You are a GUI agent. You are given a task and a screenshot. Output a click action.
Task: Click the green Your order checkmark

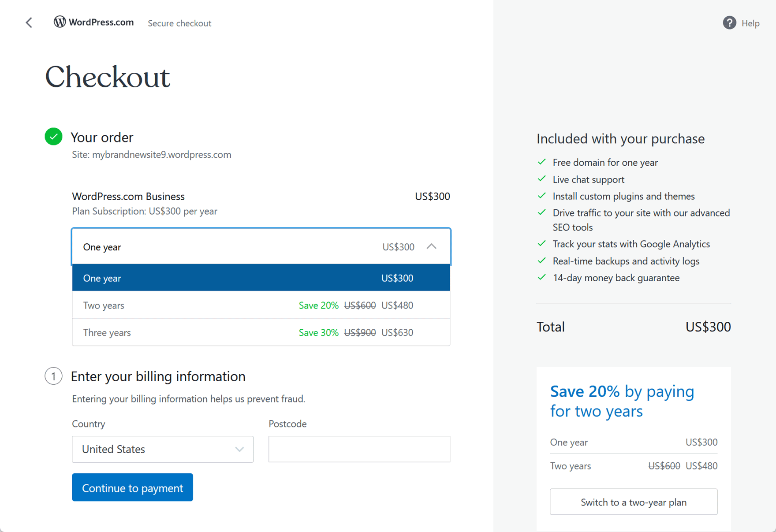pyautogui.click(x=53, y=137)
